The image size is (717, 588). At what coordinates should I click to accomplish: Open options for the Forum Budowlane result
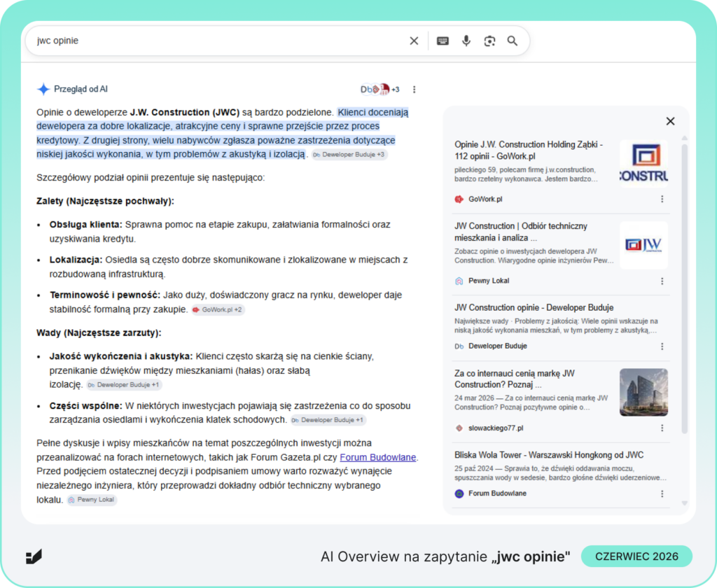coord(662,493)
